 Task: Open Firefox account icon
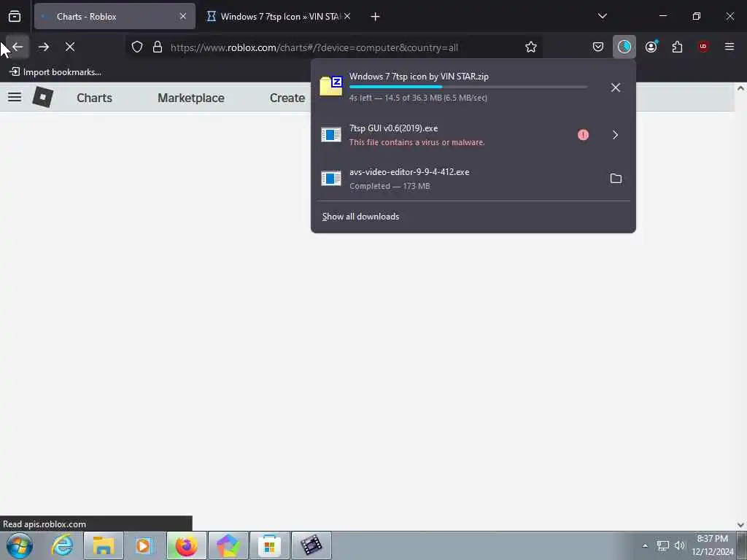651,47
